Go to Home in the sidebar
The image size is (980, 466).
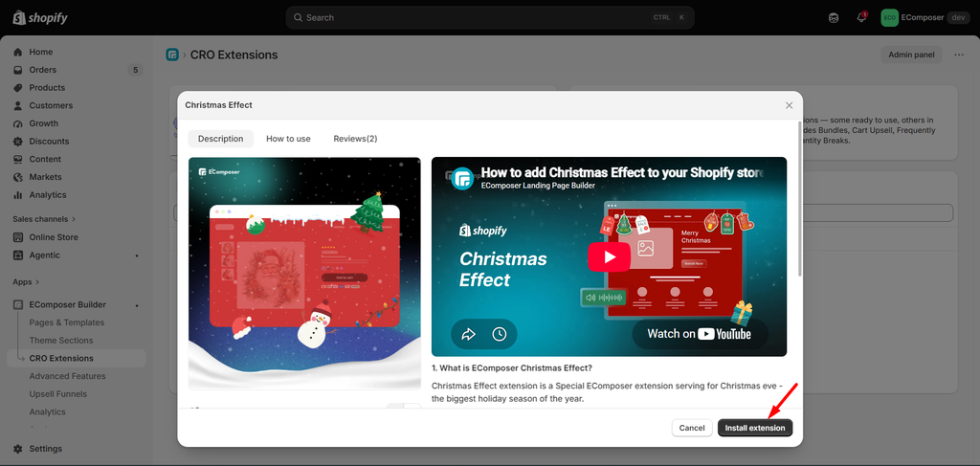point(40,52)
